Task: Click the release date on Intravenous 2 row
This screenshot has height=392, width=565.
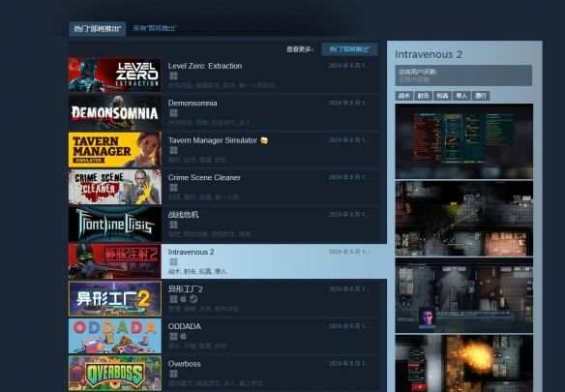Action: click(349, 252)
